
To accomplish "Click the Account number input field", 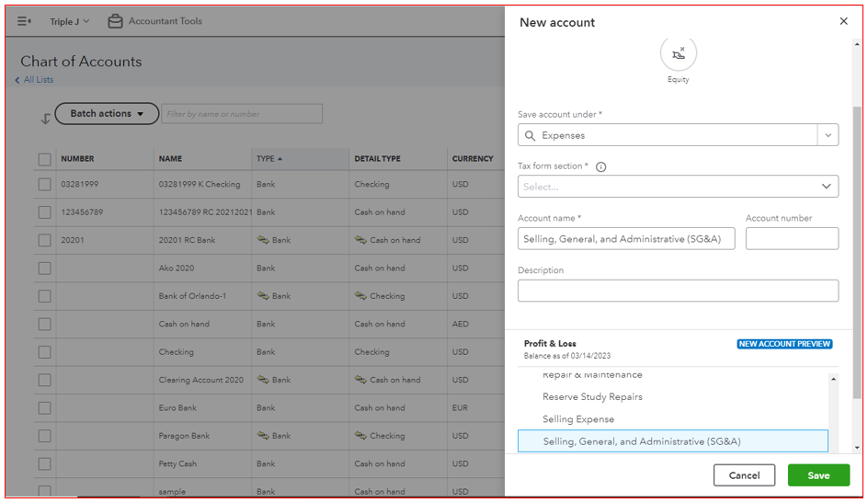I will (792, 239).
